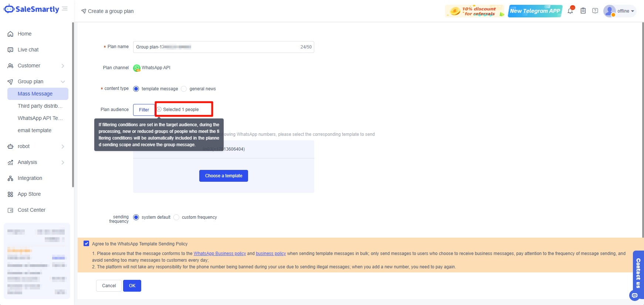This screenshot has height=305, width=644.
Task: Open the WhatsApp Business policy link
Action: pyautogui.click(x=220, y=254)
